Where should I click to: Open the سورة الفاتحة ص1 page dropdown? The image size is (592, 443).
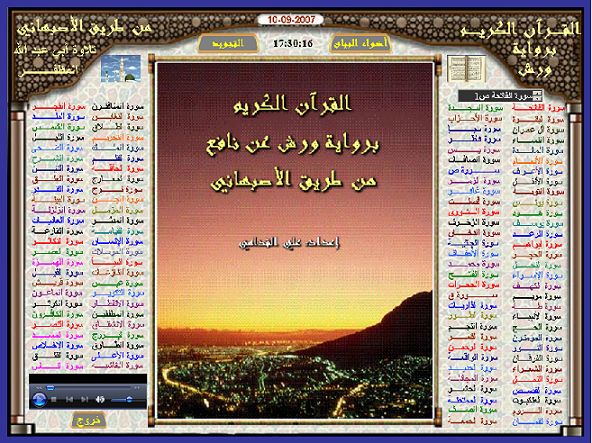point(501,95)
